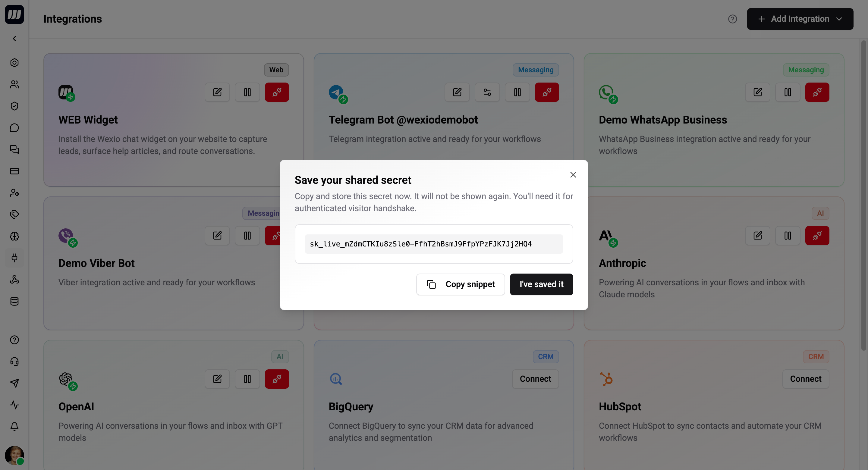This screenshot has height=470, width=868.
Task: Click the BigQuery logo icon
Action: [x=336, y=379]
